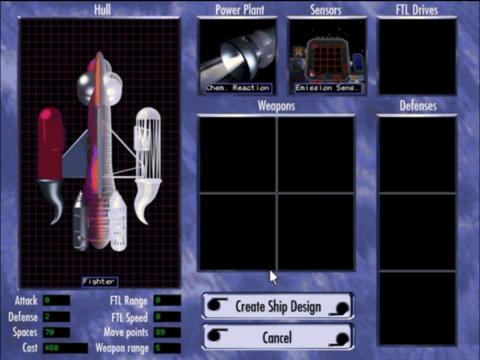The width and height of the screenshot is (480, 360).
Task: Choose the empty FTL Drives slot
Action: tap(417, 57)
